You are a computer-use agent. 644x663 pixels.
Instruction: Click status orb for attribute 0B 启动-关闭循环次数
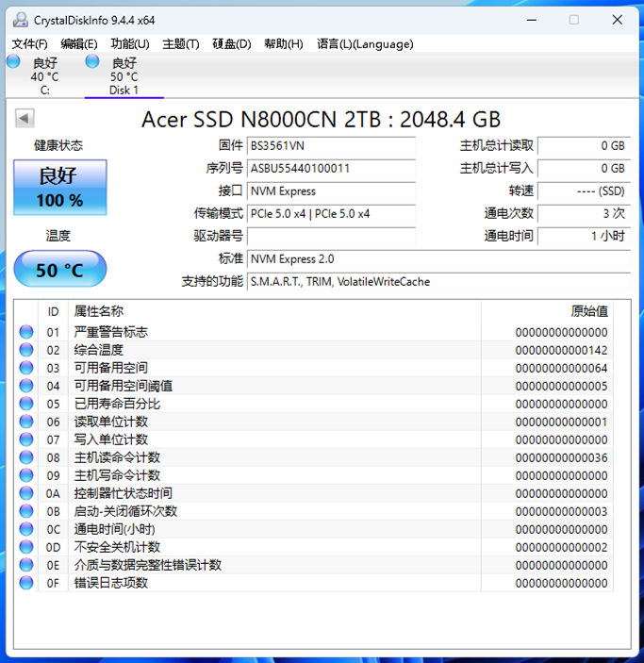tap(26, 511)
